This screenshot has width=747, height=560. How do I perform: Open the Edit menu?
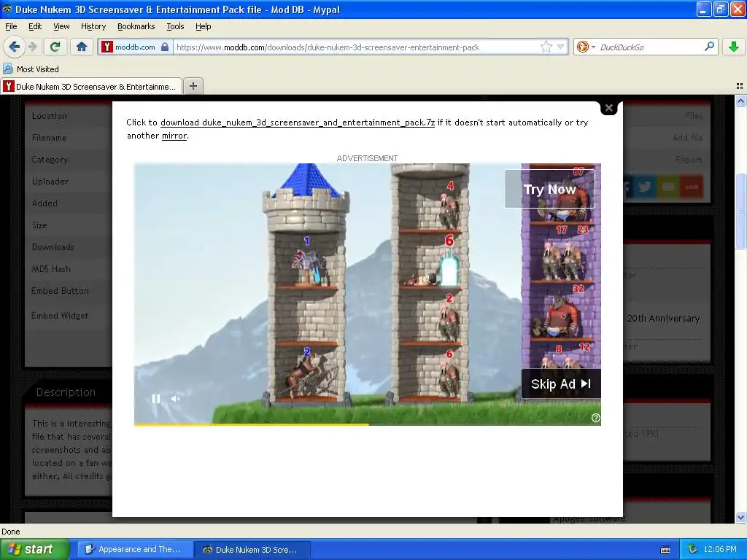(x=35, y=26)
